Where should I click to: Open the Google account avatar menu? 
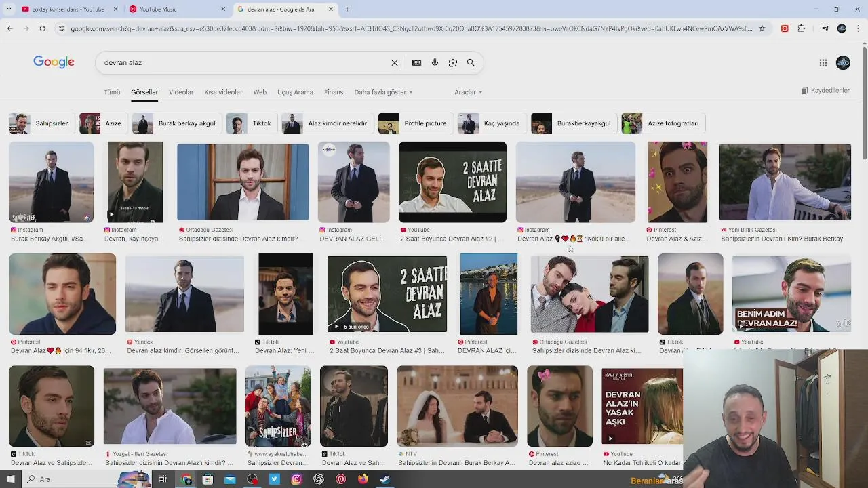(843, 62)
